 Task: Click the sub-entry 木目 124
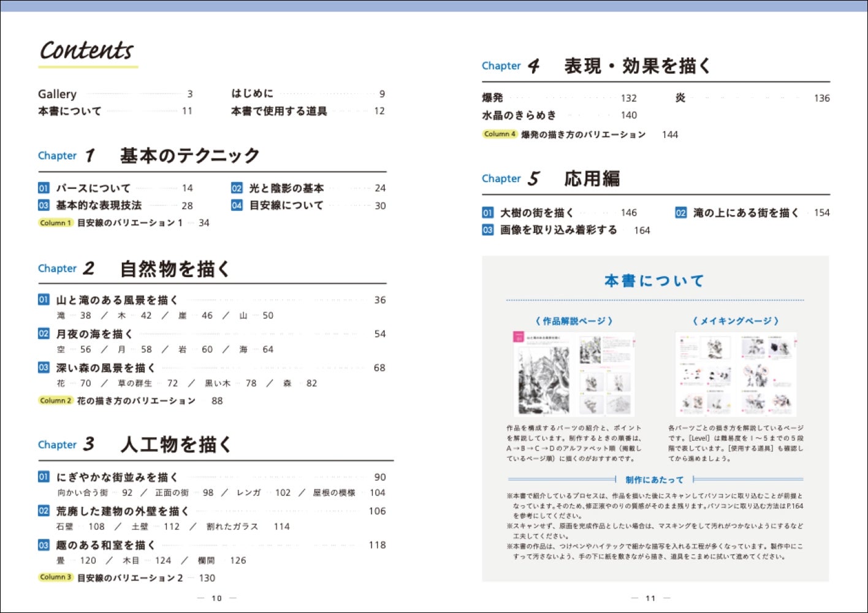(147, 560)
